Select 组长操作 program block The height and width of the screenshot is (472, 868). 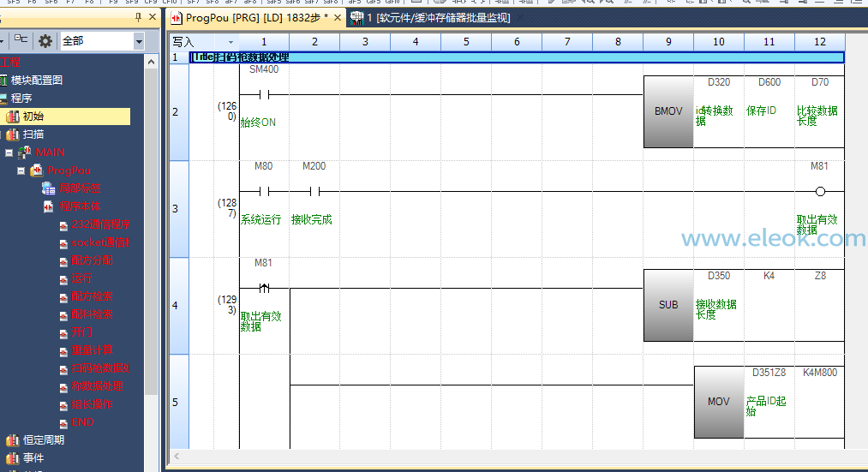point(92,404)
